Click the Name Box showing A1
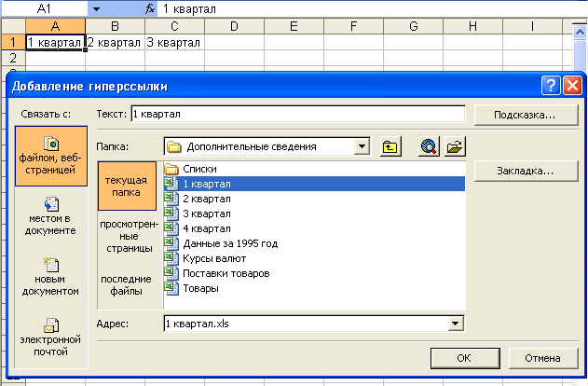 click(44, 8)
